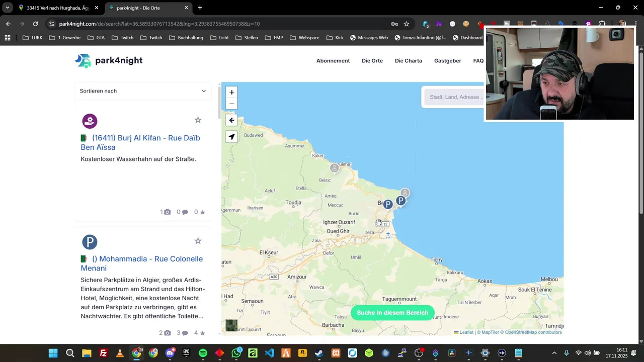Open the EMP bookmark folder
644x362 pixels.
[x=273, y=38]
